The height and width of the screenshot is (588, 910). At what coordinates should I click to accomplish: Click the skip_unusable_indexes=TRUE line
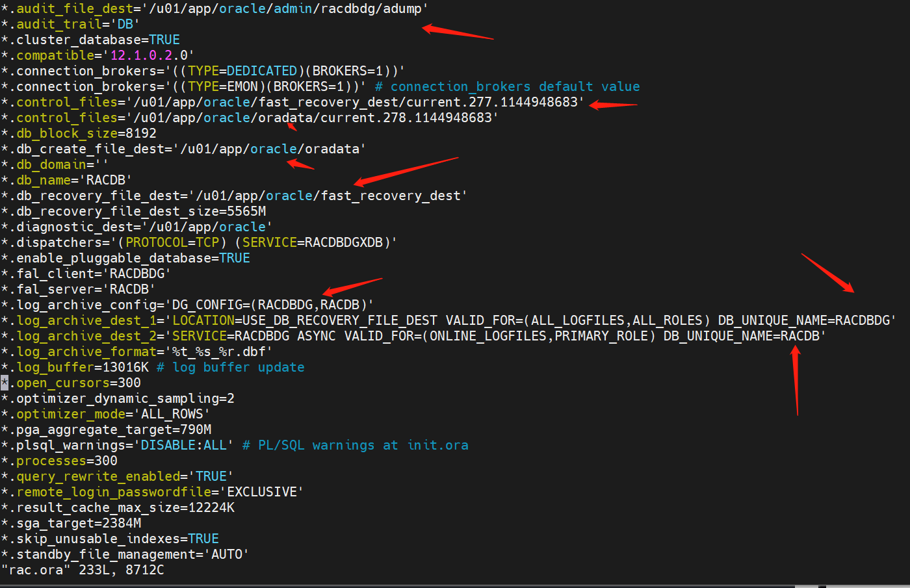click(x=110, y=539)
